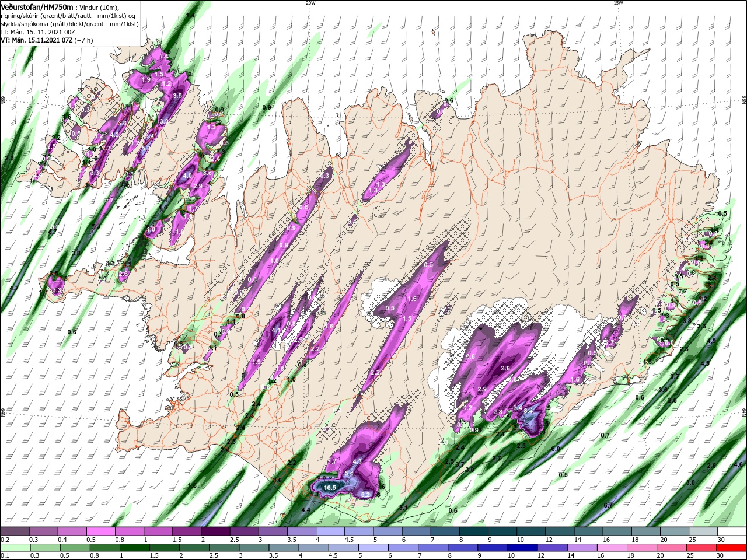Click the bright red swatch at 30 on the lower scale
The width and height of the screenshot is (747, 560).
coord(732,548)
